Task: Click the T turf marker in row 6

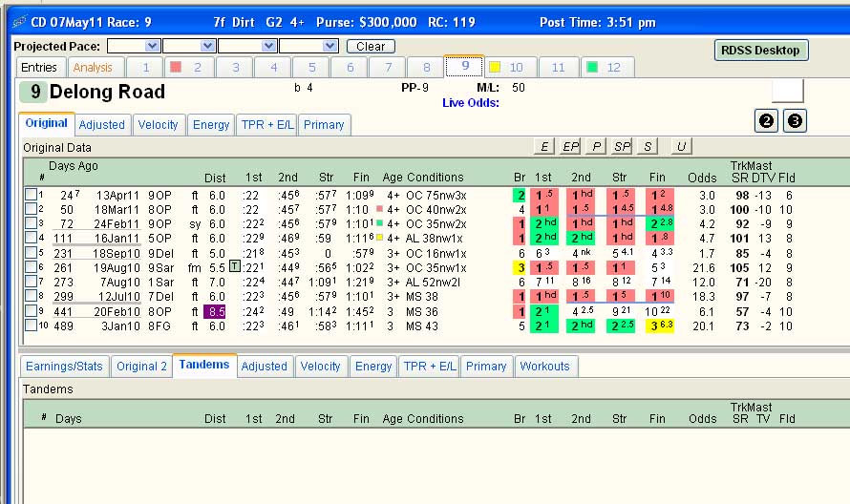Action: (235, 266)
